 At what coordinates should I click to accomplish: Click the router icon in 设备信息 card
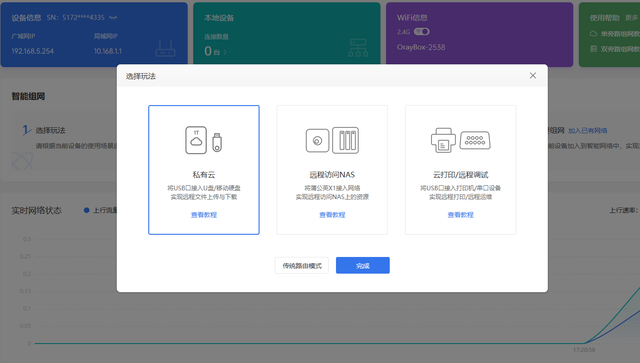[x=165, y=49]
